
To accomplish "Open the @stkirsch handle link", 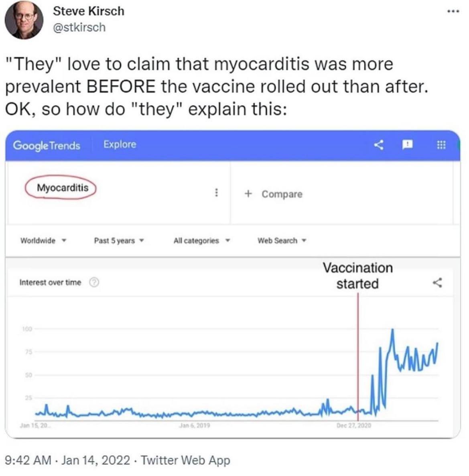I will tap(79, 27).
